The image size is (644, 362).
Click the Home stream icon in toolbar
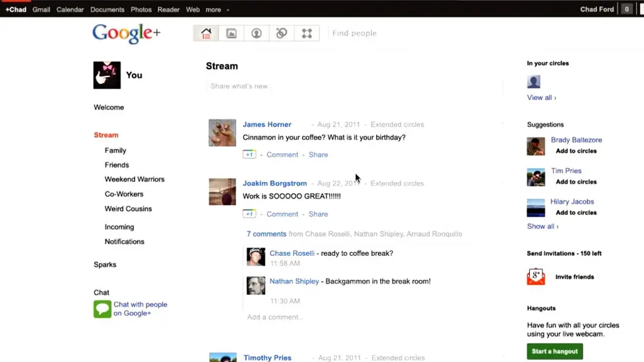[206, 34]
